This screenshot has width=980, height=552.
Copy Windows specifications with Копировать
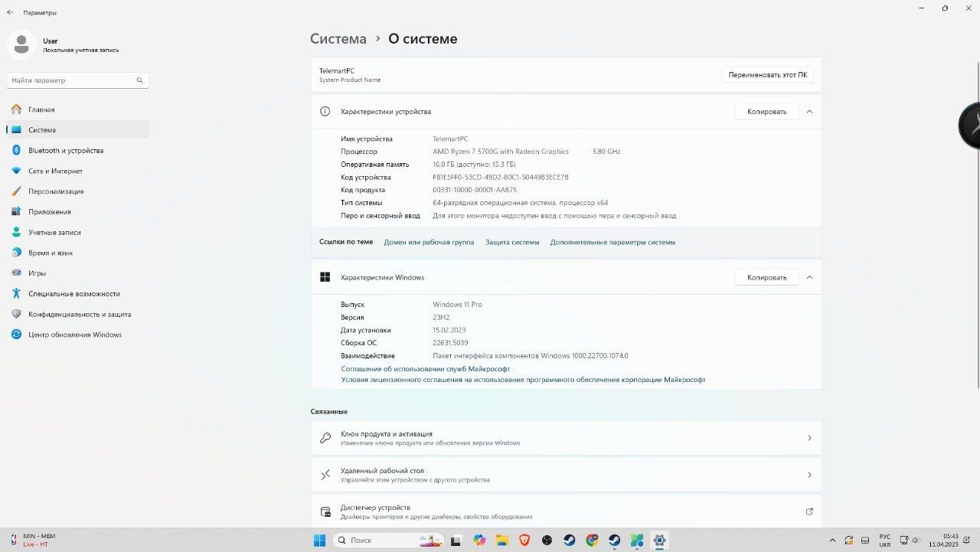click(767, 277)
